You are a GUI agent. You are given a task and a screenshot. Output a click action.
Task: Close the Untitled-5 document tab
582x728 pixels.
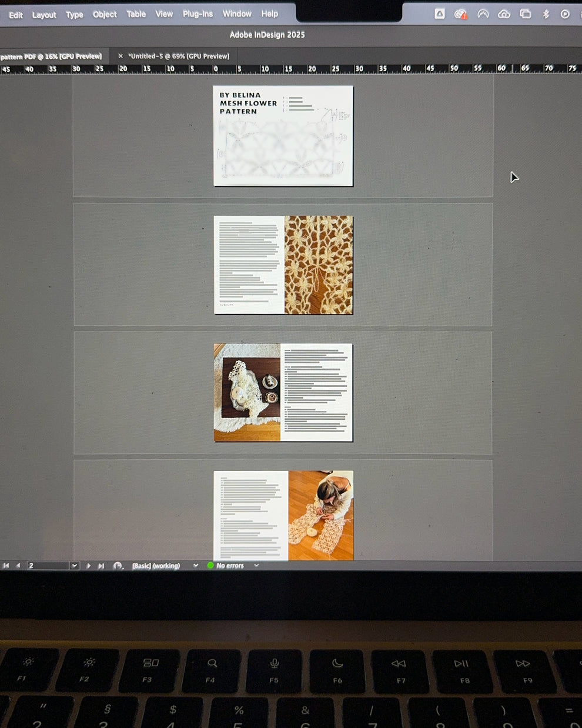point(121,56)
